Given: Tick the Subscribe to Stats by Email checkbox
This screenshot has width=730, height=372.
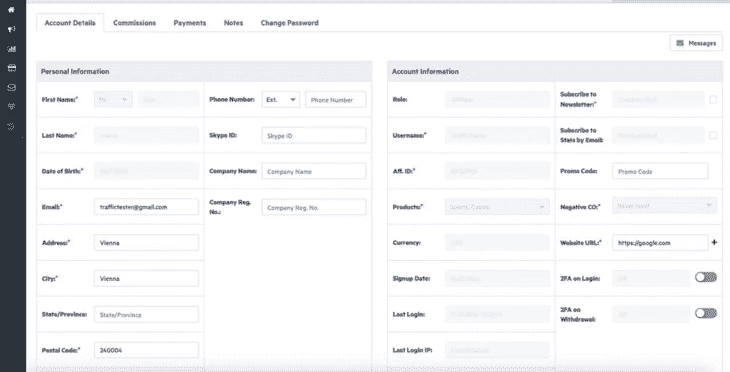Looking at the screenshot, I should click(x=713, y=135).
